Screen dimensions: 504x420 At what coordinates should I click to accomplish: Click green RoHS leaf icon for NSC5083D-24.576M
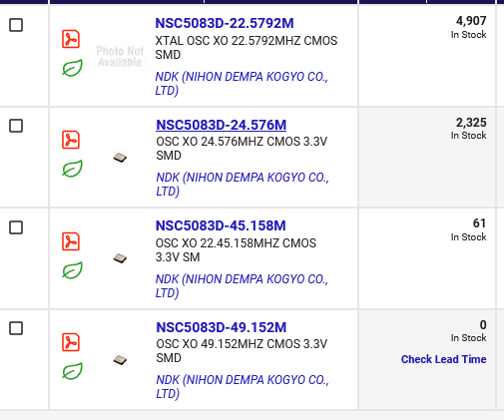click(x=72, y=169)
